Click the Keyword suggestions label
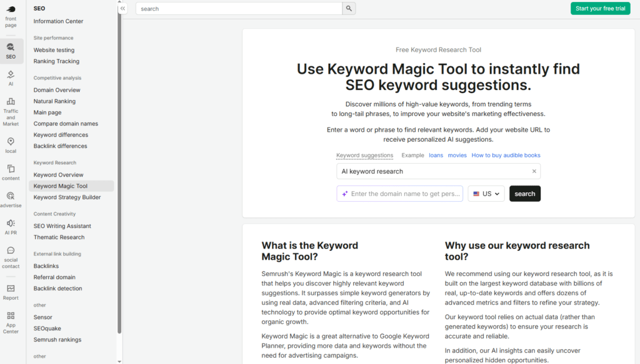This screenshot has height=364, width=640. tap(364, 155)
